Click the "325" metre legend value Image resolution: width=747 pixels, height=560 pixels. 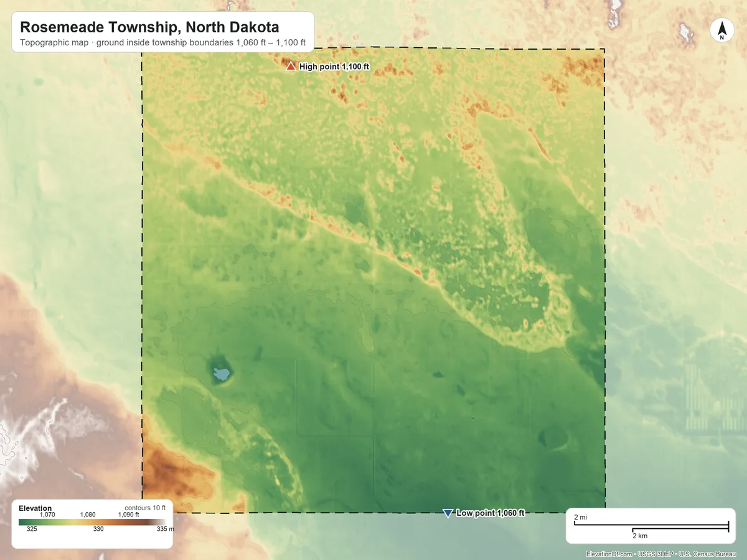coord(32,530)
